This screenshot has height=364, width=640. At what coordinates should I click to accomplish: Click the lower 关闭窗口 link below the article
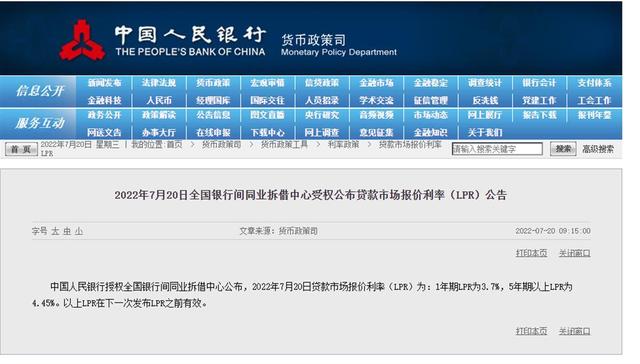(x=574, y=331)
